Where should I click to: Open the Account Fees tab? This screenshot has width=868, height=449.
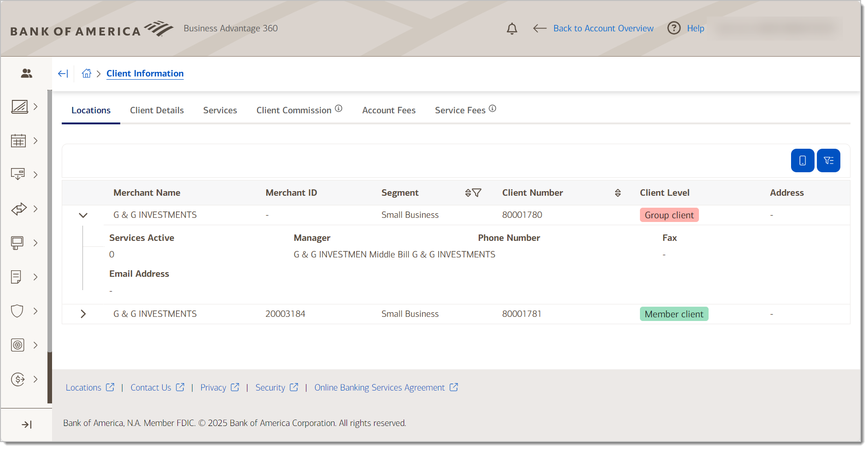[x=389, y=110]
